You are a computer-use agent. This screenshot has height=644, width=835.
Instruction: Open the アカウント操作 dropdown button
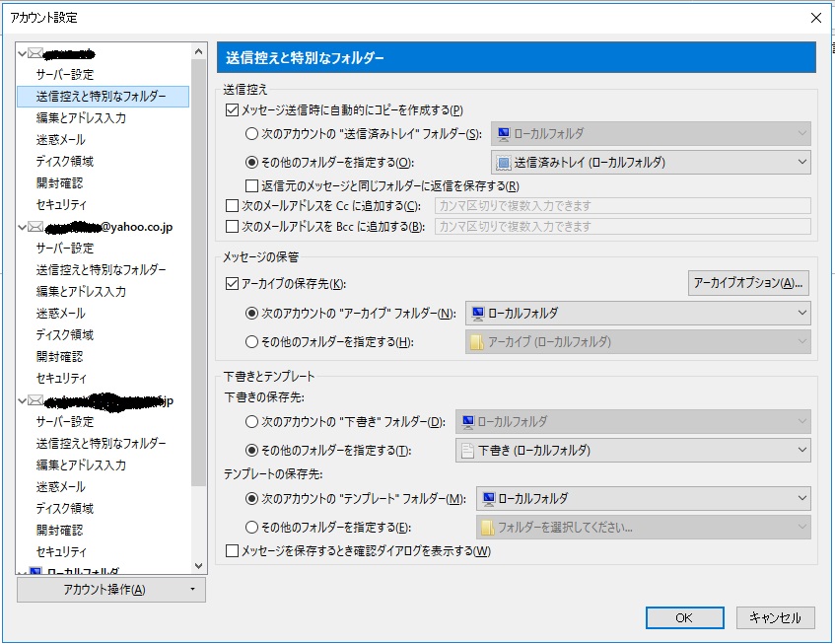pyautogui.click(x=111, y=590)
